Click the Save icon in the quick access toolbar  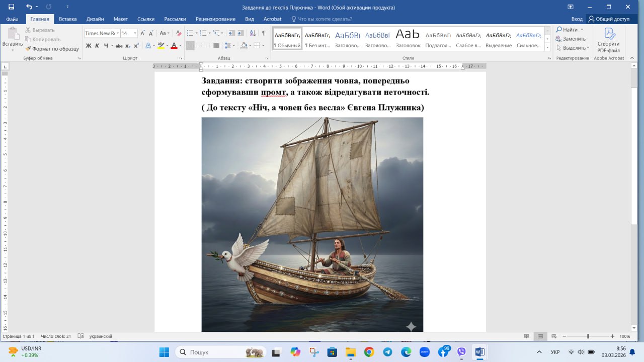[x=11, y=7]
